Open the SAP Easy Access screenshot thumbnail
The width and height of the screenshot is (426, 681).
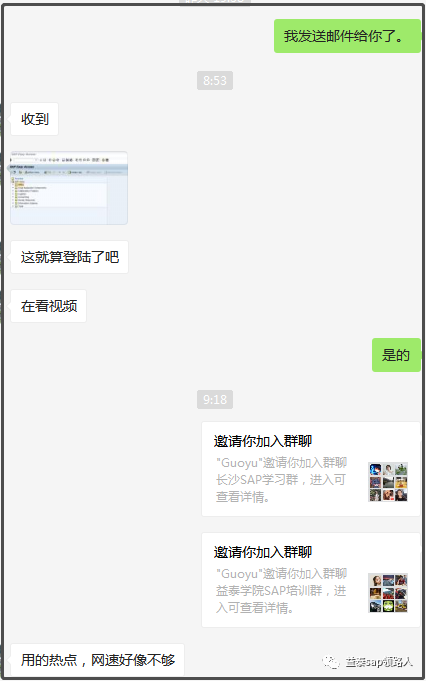click(69, 188)
